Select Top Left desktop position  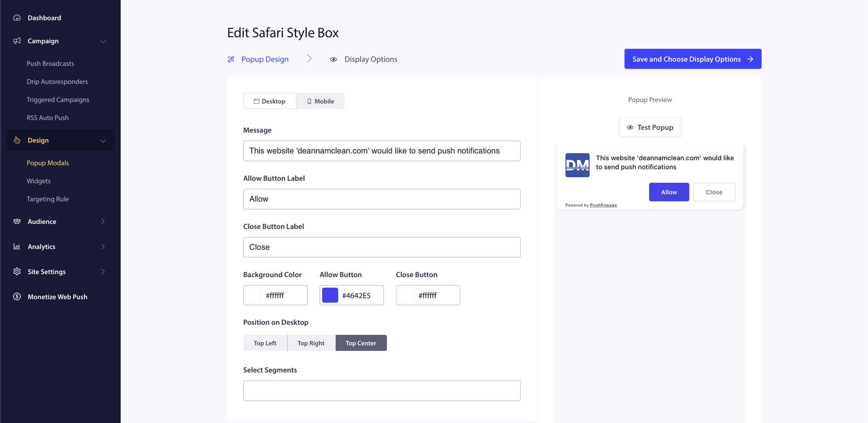(265, 343)
